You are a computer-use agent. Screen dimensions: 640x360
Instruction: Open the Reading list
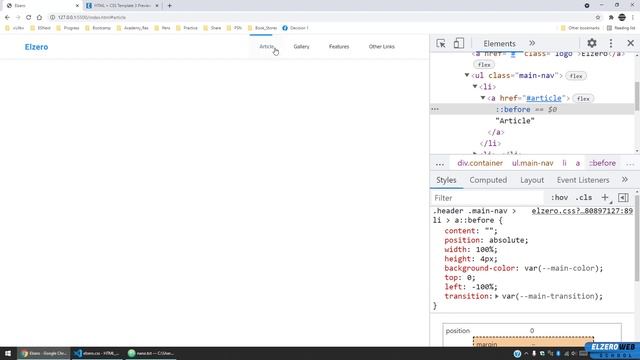[621, 28]
